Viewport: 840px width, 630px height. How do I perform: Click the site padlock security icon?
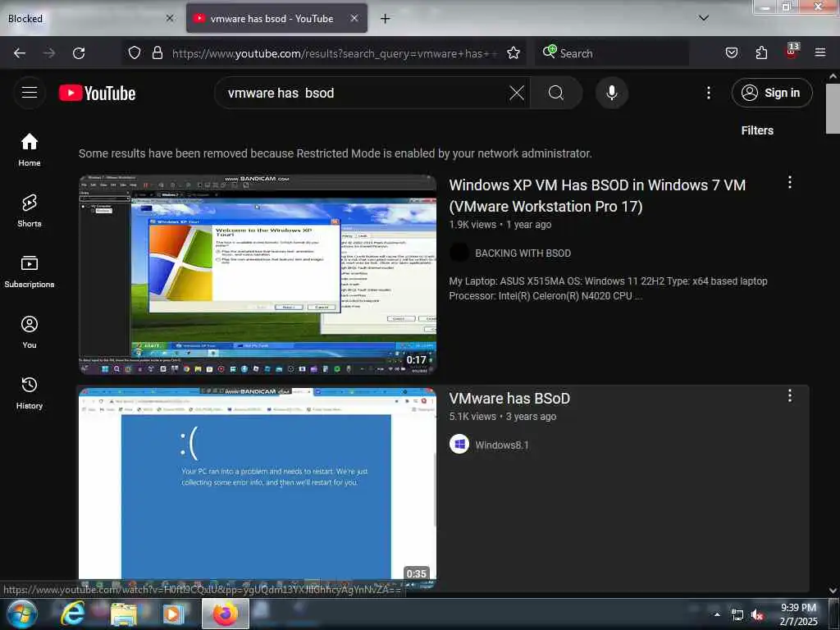(157, 52)
